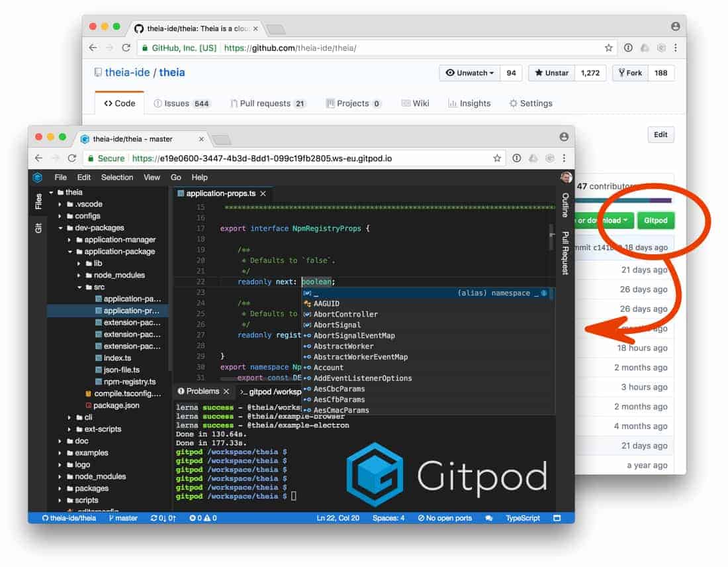Click the user avatar in the Gitpod IDE
This screenshot has height=567, width=728.
(566, 177)
